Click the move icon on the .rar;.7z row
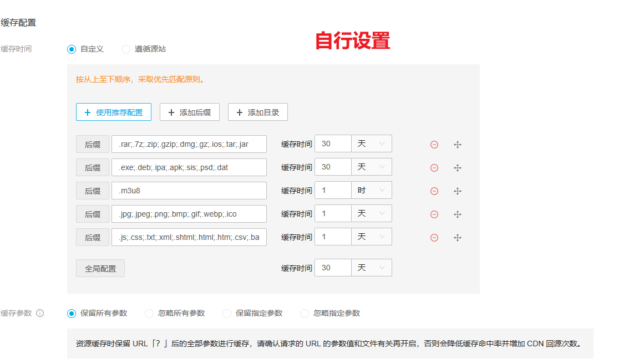Image resolution: width=639 pixels, height=364 pixels. (458, 145)
